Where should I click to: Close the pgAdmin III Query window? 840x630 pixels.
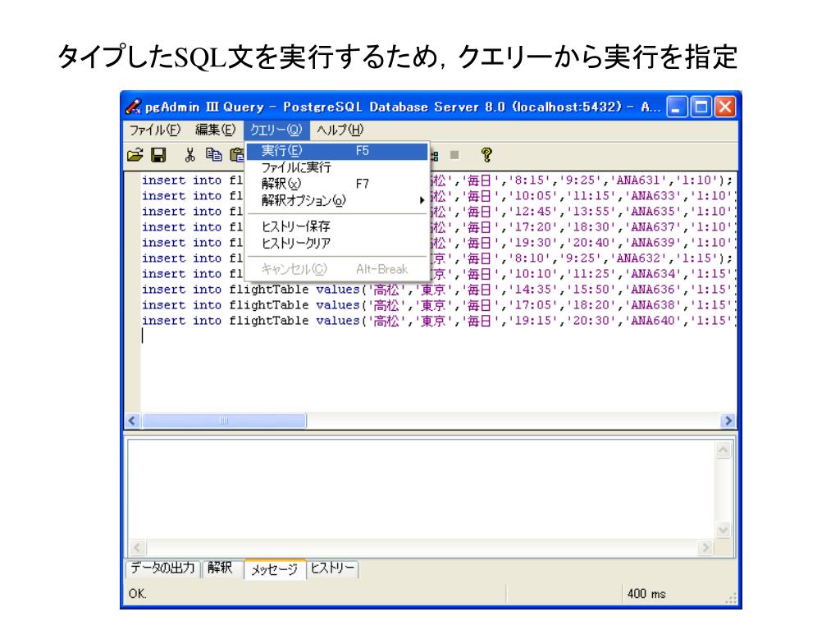725,107
